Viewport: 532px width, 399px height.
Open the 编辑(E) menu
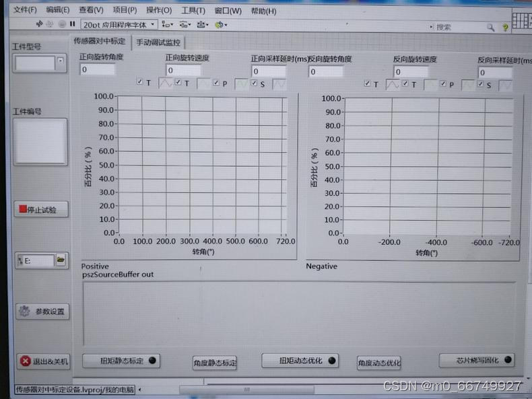58,10
